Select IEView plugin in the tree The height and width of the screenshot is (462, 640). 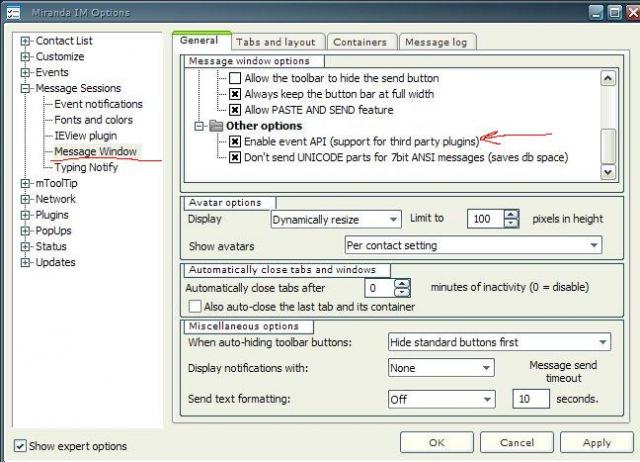coord(86,136)
